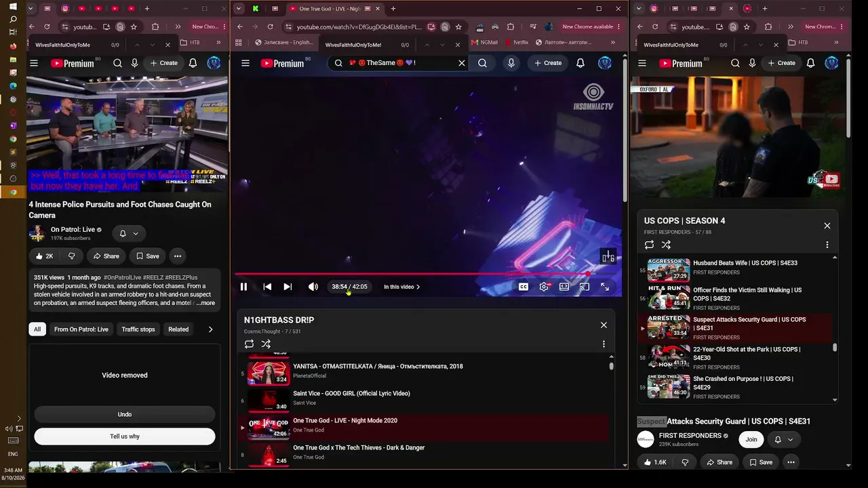
Task: Enter fullscreen in the middle player
Action: coord(605,287)
